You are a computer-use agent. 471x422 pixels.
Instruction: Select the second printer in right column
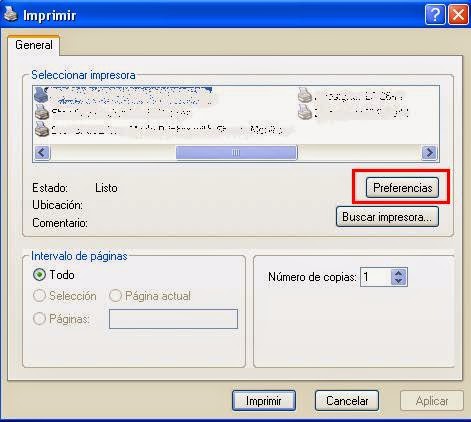tap(353, 112)
